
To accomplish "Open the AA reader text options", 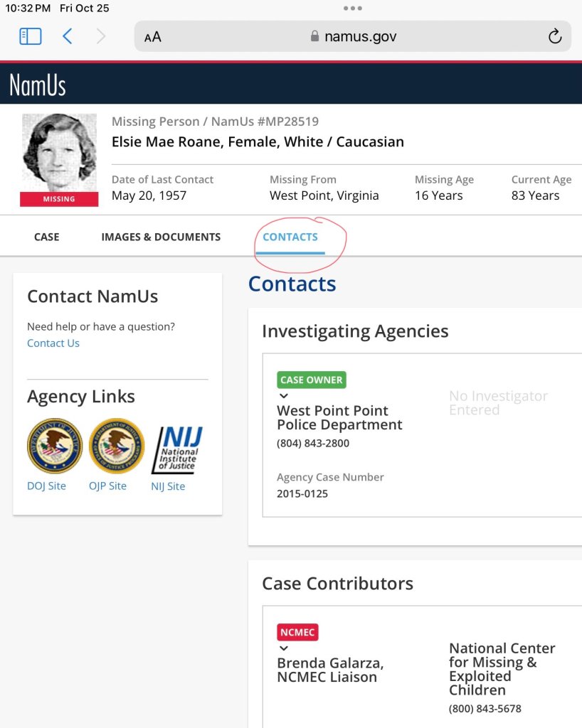I will (x=152, y=37).
